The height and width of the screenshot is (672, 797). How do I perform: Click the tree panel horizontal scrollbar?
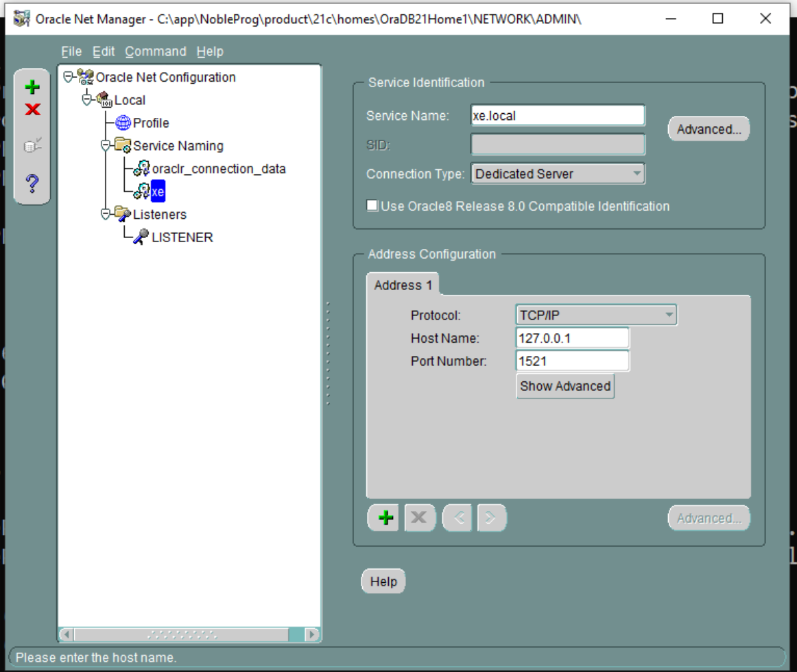coord(189,634)
